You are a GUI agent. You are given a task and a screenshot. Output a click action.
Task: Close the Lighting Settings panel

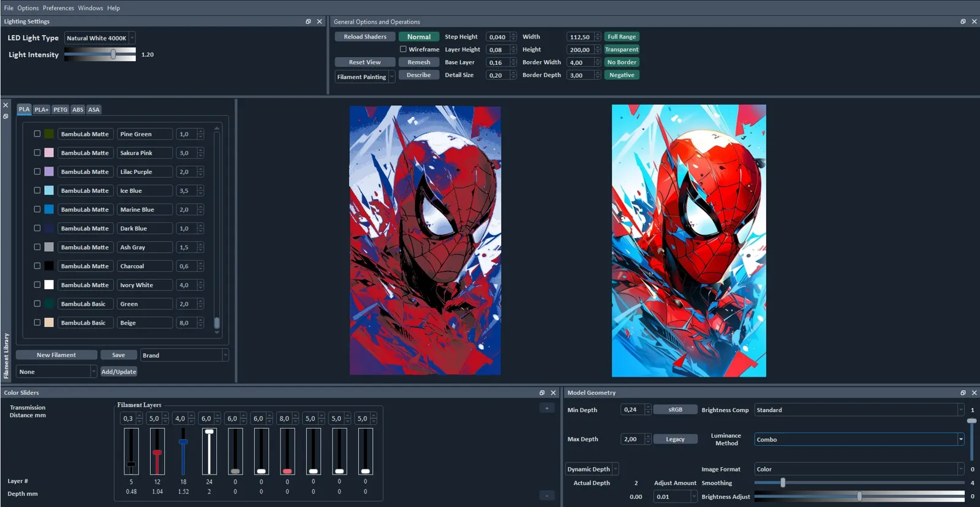[319, 21]
